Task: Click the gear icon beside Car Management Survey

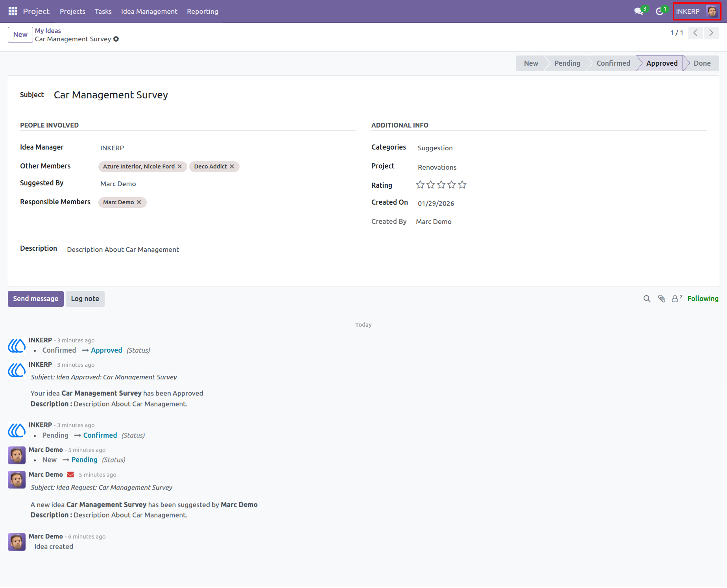Action: [x=116, y=39]
